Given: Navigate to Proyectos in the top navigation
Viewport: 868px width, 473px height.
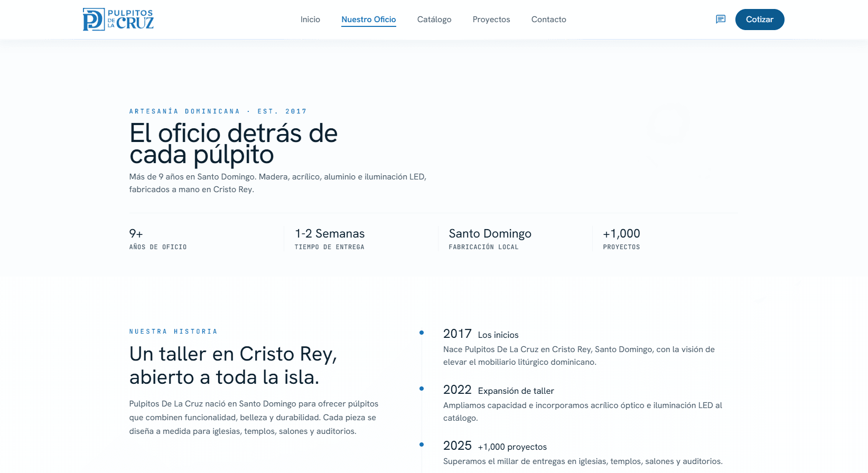Looking at the screenshot, I should [x=491, y=20].
